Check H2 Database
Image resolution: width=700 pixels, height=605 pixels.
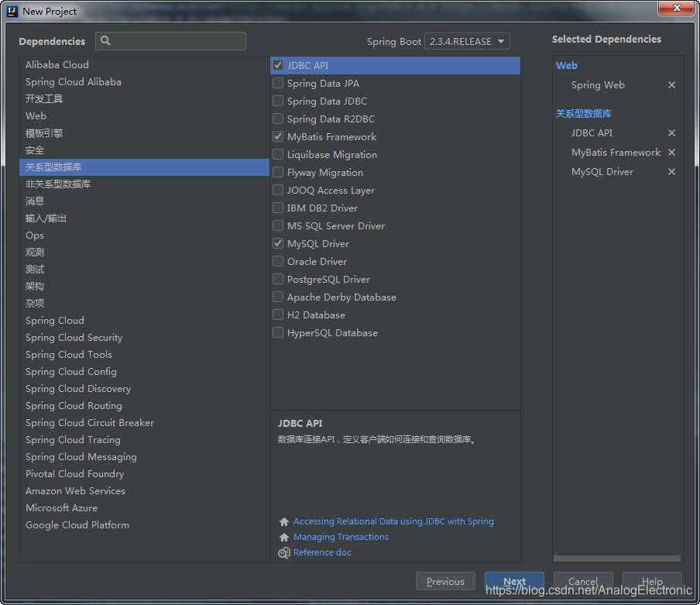(278, 315)
